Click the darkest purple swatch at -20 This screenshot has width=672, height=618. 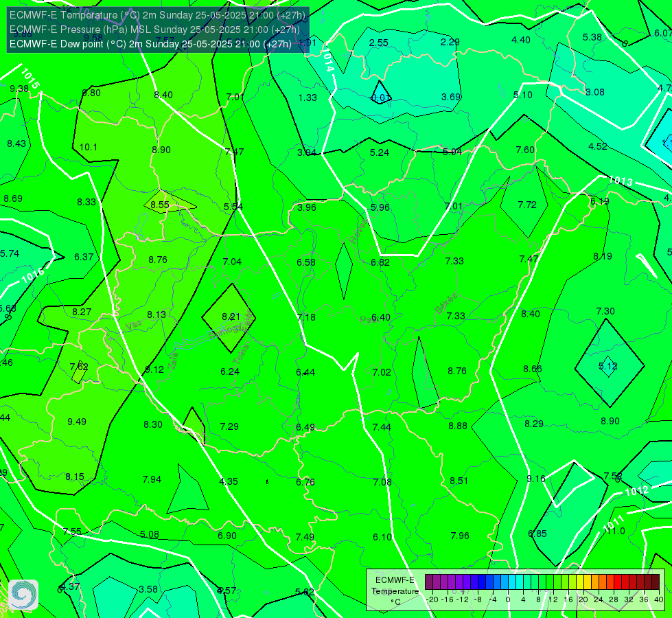pos(429,582)
